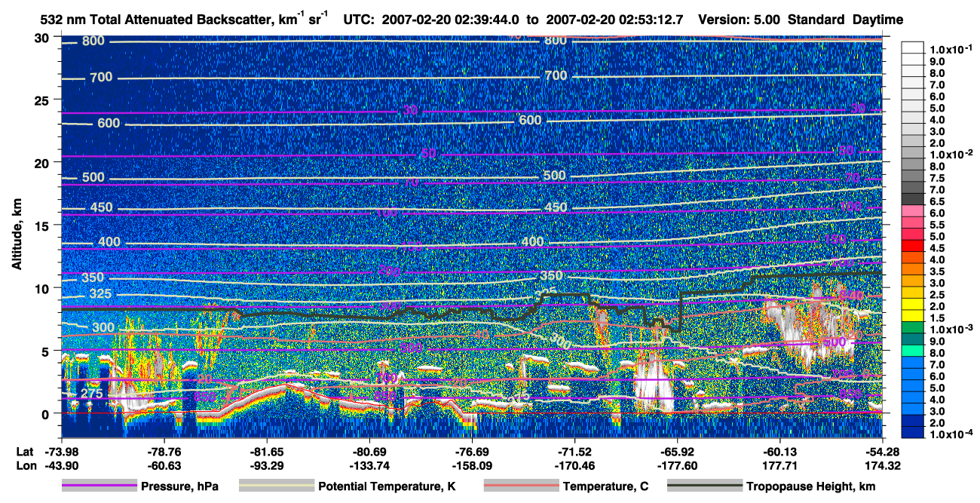Image resolution: width=980 pixels, height=503 pixels.
Task: Click the longitude value '-158.09'
Action: (471, 465)
